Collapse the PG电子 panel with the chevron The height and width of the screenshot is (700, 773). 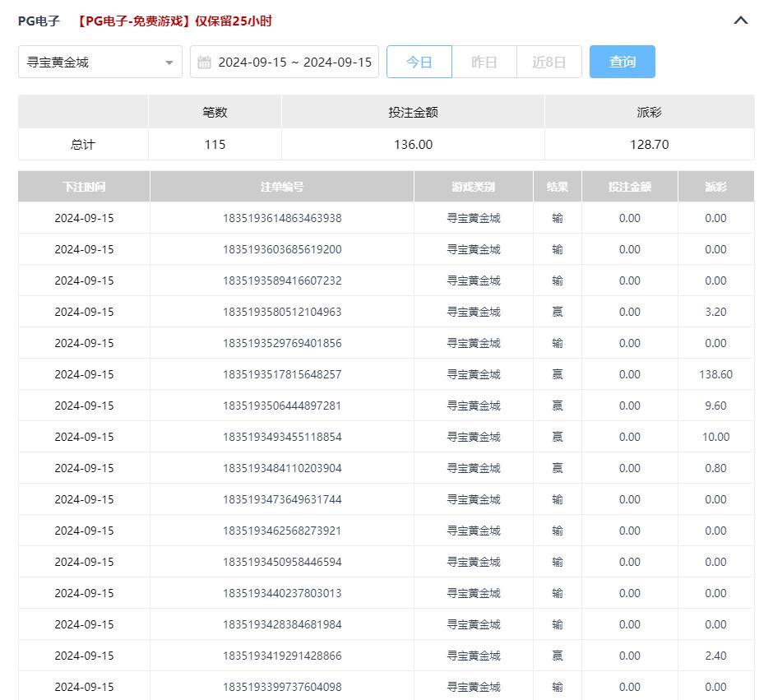point(740,21)
